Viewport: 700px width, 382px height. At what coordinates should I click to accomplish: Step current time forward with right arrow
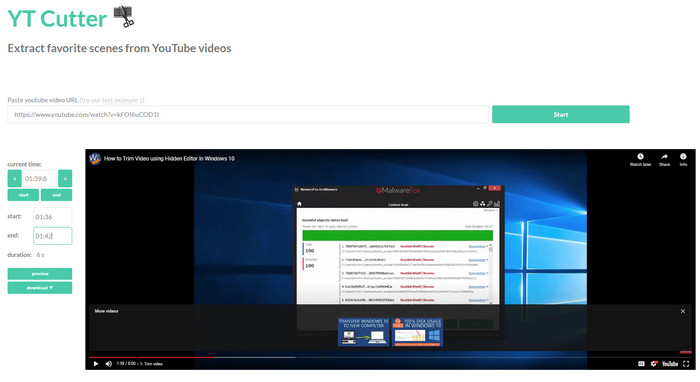click(x=65, y=179)
